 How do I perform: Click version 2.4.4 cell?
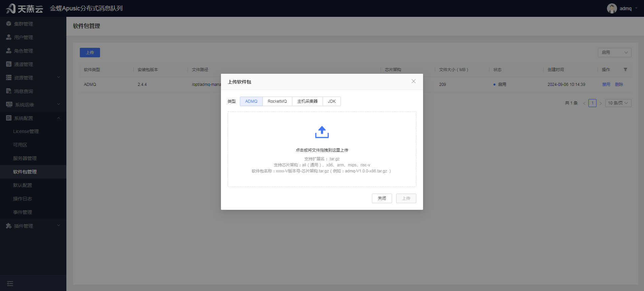[142, 85]
